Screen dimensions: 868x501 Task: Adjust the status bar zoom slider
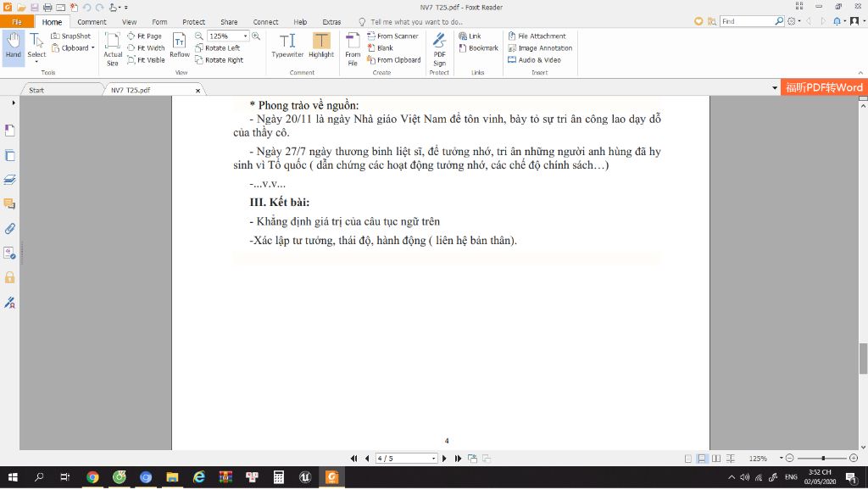(x=822, y=459)
